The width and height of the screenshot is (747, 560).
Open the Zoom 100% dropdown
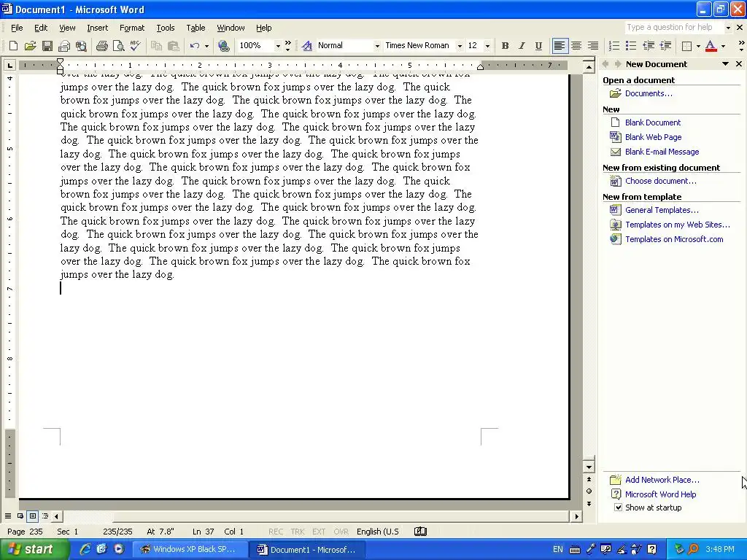(x=278, y=46)
